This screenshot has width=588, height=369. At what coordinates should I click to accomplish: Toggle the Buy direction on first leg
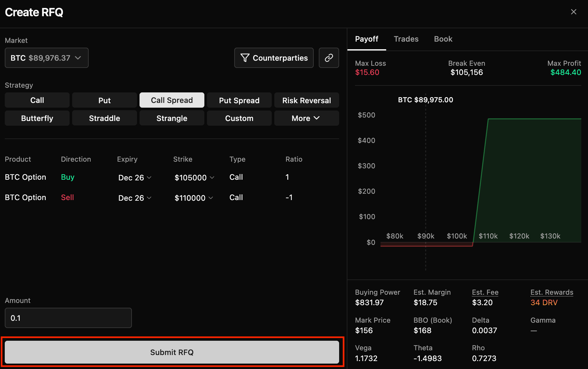click(68, 177)
